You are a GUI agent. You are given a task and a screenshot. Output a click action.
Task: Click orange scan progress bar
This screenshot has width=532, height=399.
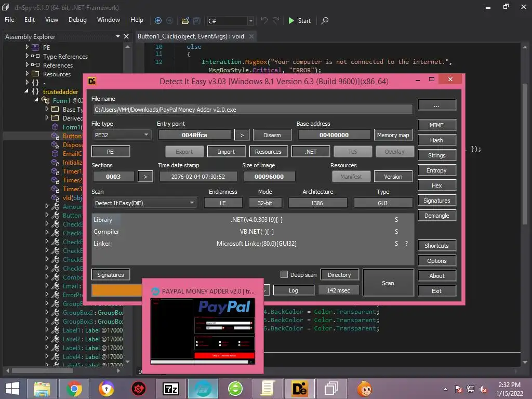[116, 290]
